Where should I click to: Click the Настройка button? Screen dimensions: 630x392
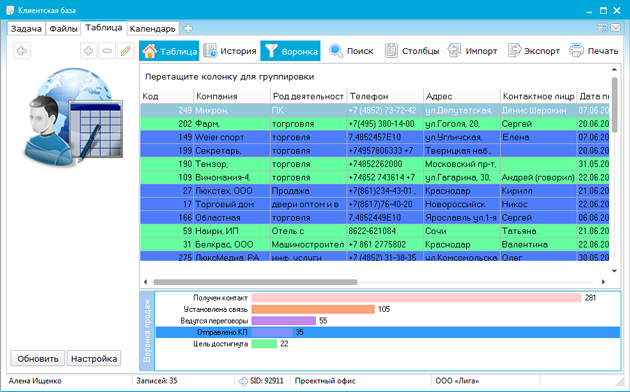94,359
